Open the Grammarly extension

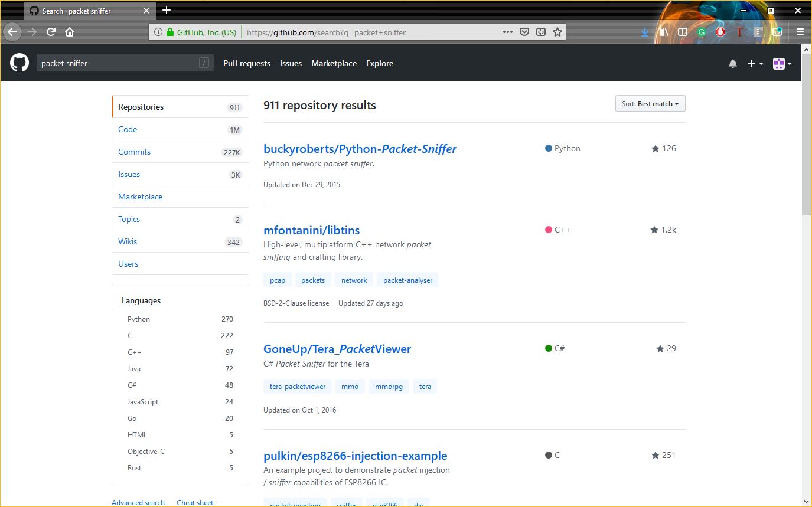[x=702, y=32]
